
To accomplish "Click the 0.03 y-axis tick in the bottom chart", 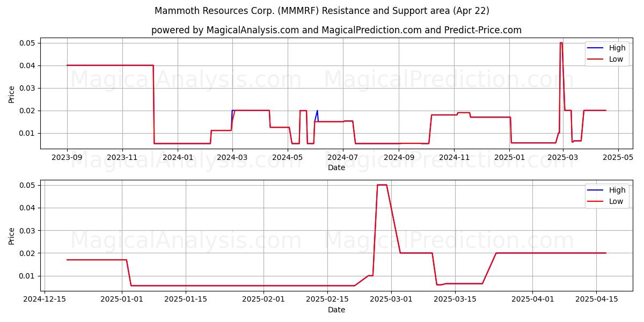I will 27,231.
